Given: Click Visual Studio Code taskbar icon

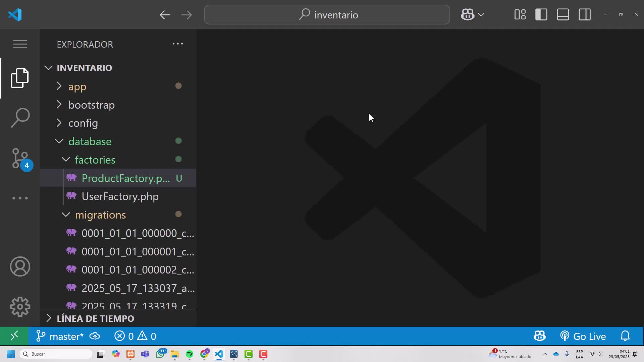Looking at the screenshot, I should point(219,354).
